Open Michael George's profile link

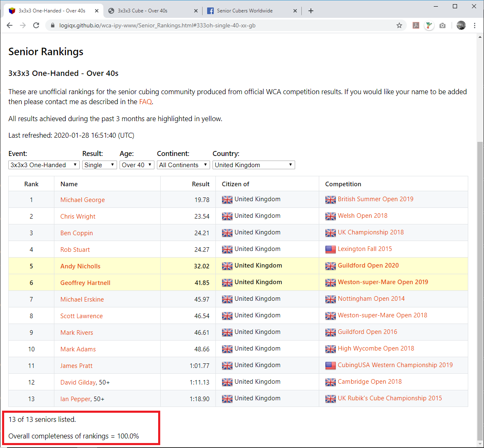[x=83, y=200]
